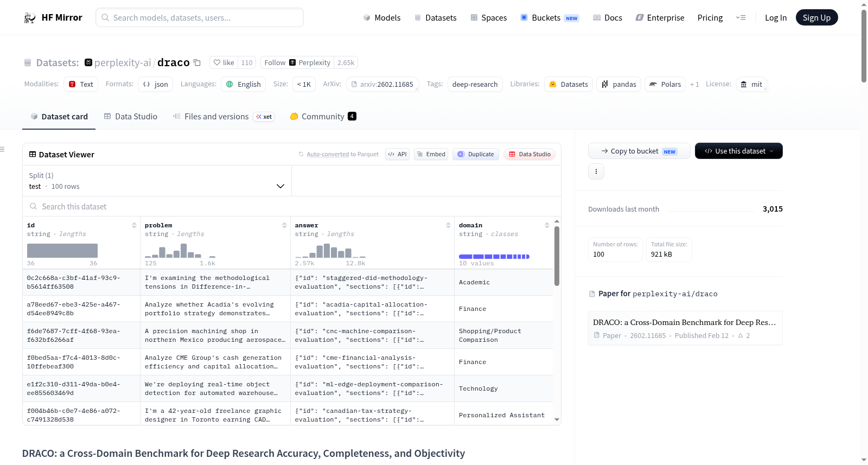The height and width of the screenshot is (465, 868).
Task: Click the sidebar toggle lines at left edge
Action: pos(2,149)
